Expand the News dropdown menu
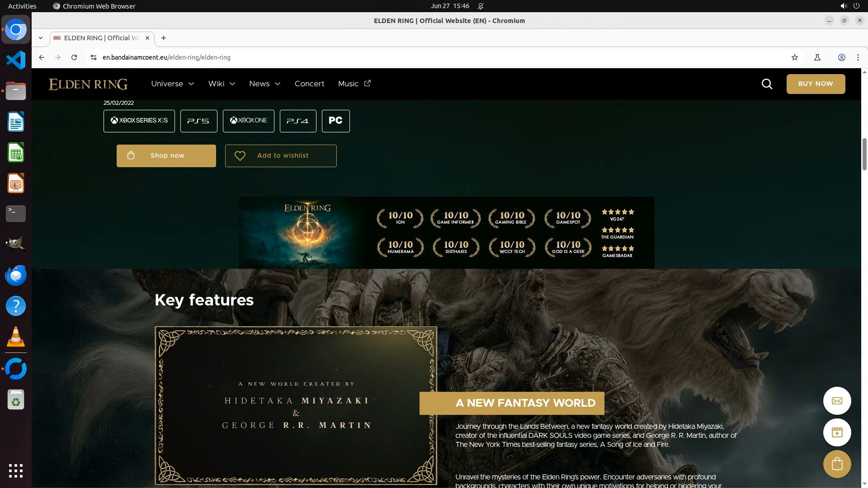868x488 pixels. pyautogui.click(x=264, y=84)
